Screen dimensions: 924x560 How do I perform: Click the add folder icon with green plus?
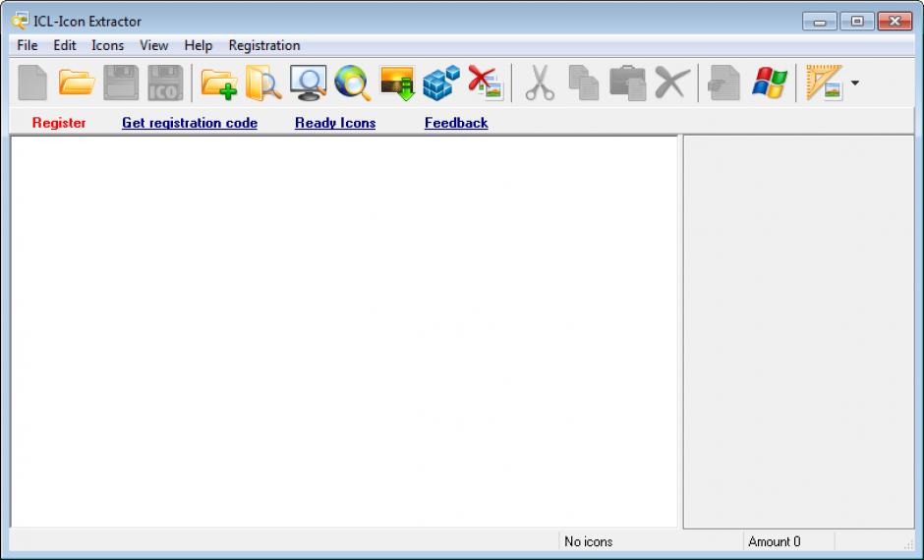point(218,84)
